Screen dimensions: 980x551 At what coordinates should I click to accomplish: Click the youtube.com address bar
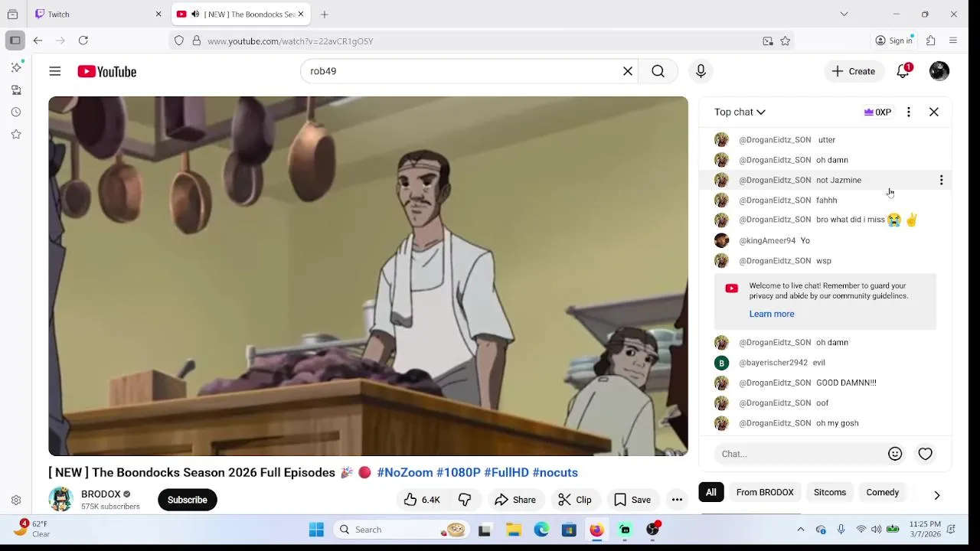[482, 41]
